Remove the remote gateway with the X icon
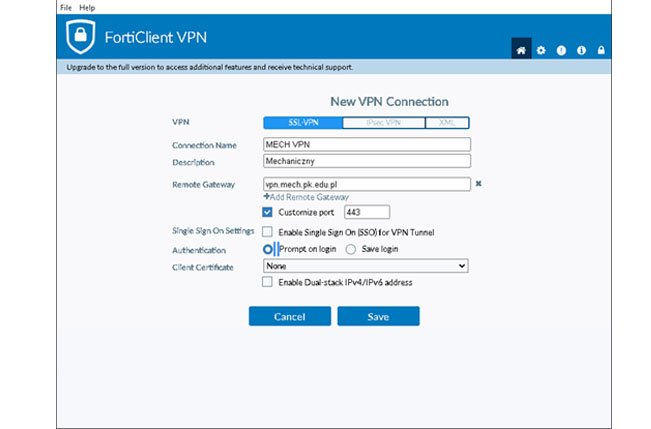Image resolution: width=651 pixels, height=429 pixels. point(478,184)
